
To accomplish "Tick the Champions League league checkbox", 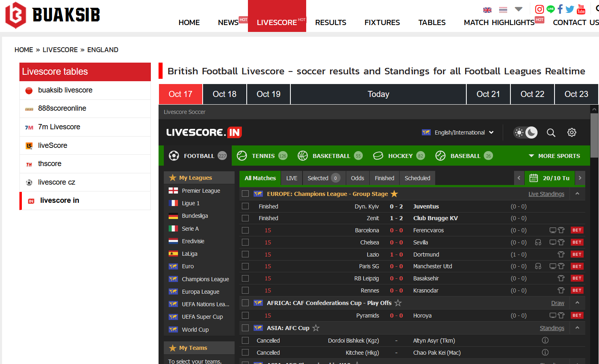I will point(245,194).
